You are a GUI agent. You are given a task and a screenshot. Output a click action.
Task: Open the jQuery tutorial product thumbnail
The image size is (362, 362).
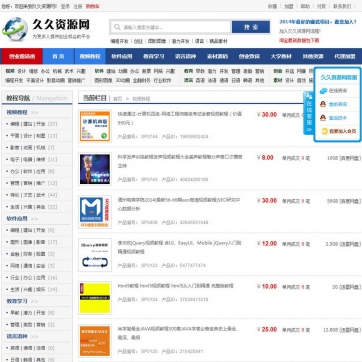(x=95, y=255)
